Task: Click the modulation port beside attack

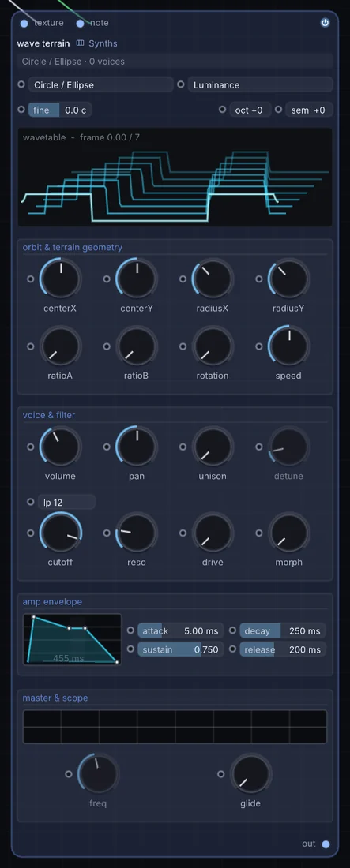Action: (130, 631)
